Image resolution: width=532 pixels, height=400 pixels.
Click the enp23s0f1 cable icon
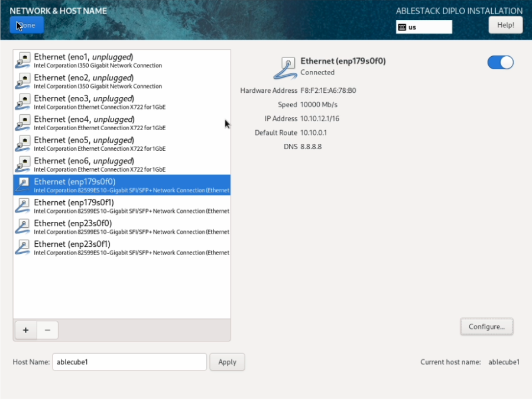coord(23,247)
